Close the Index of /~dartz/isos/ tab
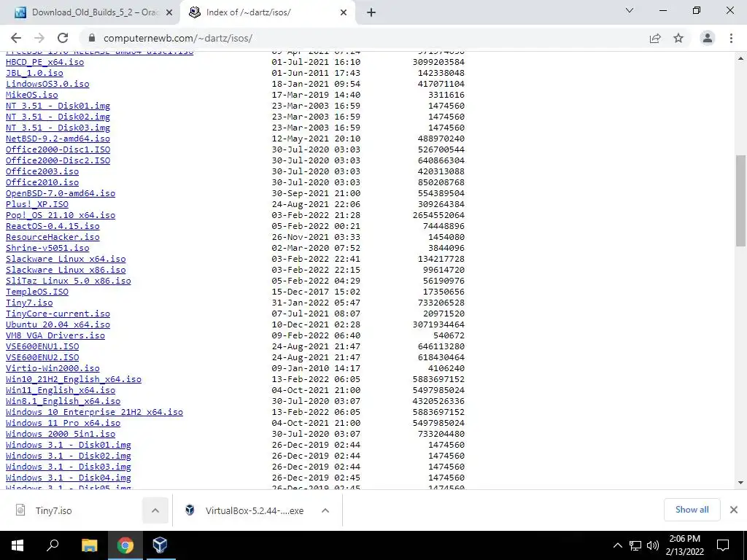The image size is (747, 560). point(344,12)
